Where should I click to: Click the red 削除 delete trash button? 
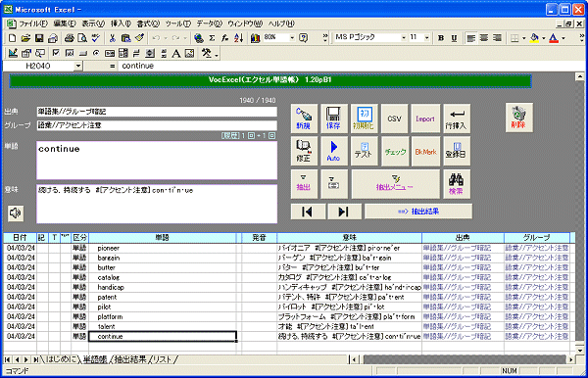pyautogui.click(x=519, y=118)
